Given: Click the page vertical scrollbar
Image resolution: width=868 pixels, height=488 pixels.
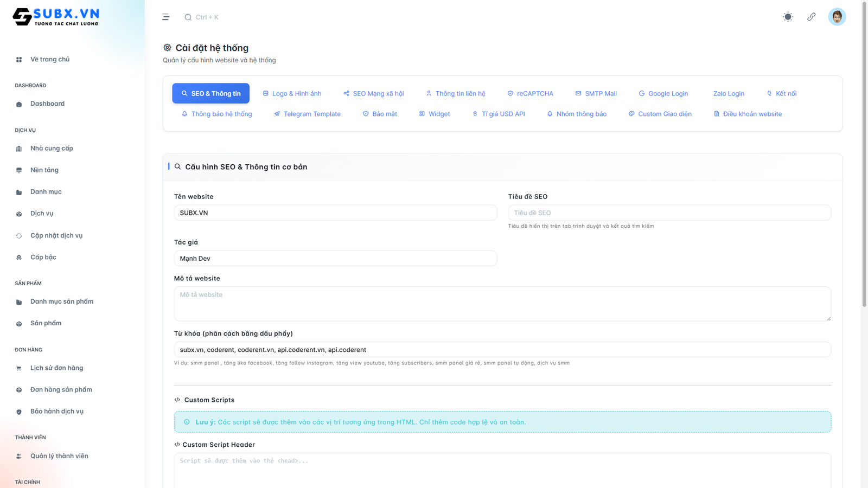Looking at the screenshot, I should point(864,163).
